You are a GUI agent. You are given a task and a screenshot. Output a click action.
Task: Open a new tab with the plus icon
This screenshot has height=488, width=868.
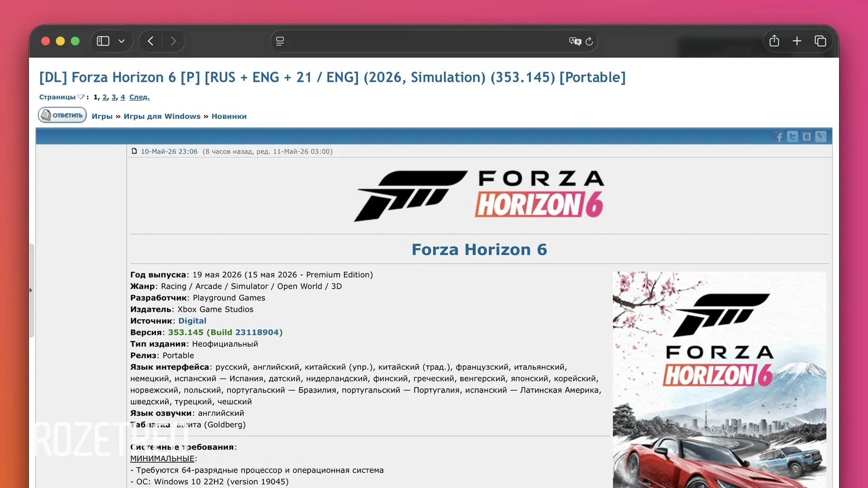coord(797,41)
